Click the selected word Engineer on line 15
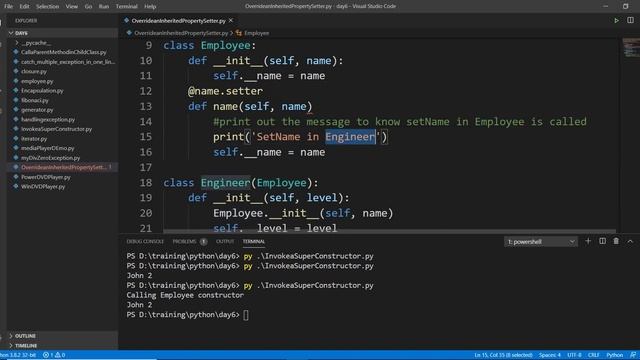This screenshot has height=360, width=640. click(x=350, y=137)
